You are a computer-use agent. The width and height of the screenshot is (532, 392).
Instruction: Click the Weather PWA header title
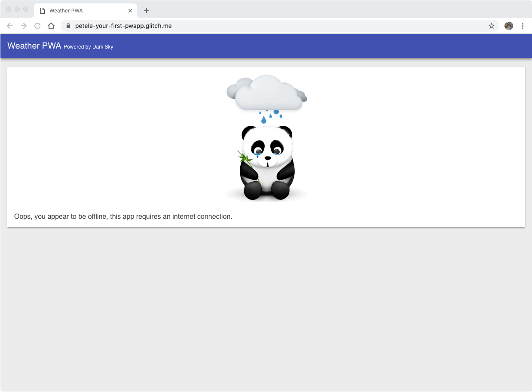[34, 46]
